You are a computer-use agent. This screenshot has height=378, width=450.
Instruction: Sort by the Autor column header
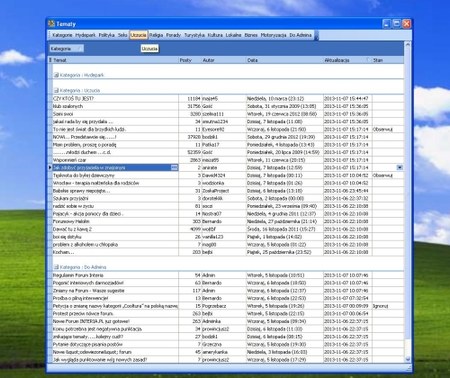point(224,60)
